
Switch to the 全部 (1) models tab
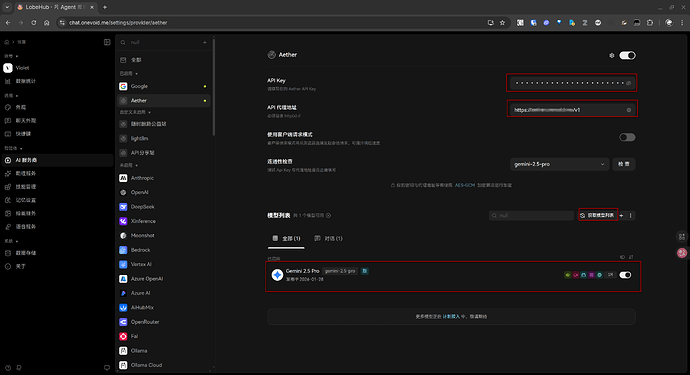pos(286,239)
